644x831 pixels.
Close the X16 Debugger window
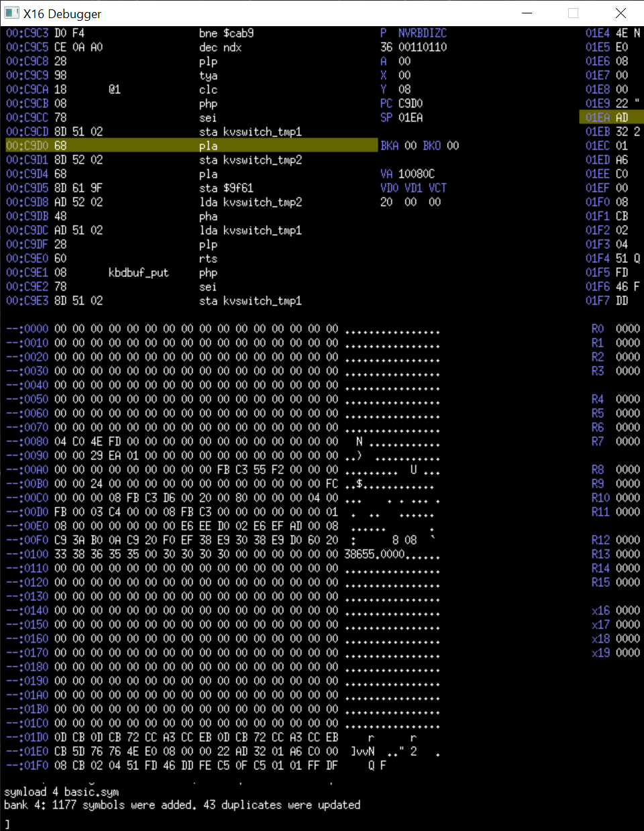pyautogui.click(x=621, y=13)
